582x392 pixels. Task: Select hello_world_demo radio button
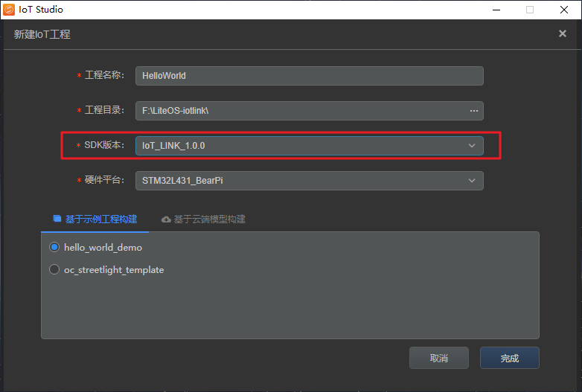tap(54, 247)
